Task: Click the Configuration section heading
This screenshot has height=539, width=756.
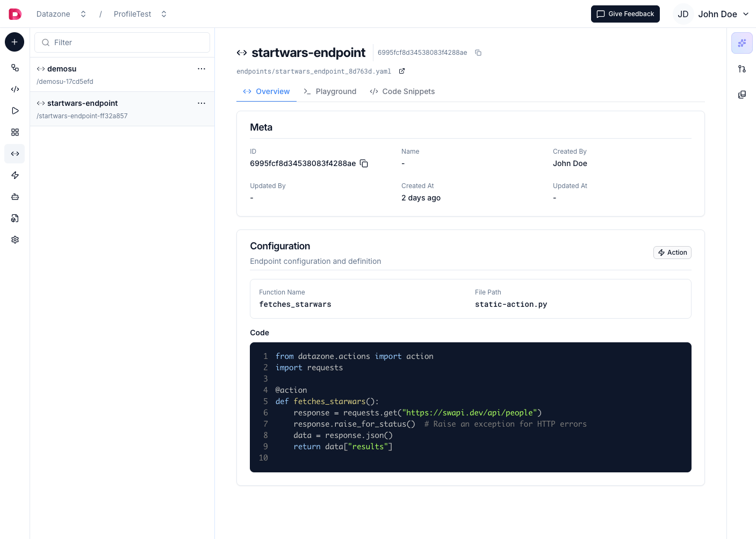Action: pyautogui.click(x=280, y=246)
